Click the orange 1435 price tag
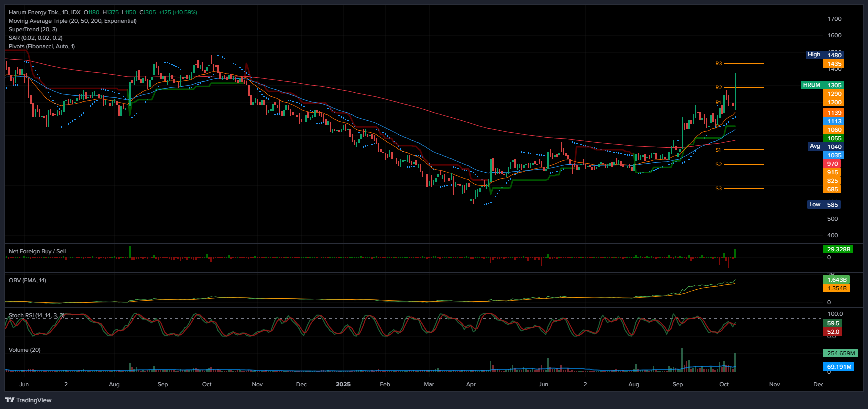Image resolution: width=868 pixels, height=409 pixels. click(834, 64)
